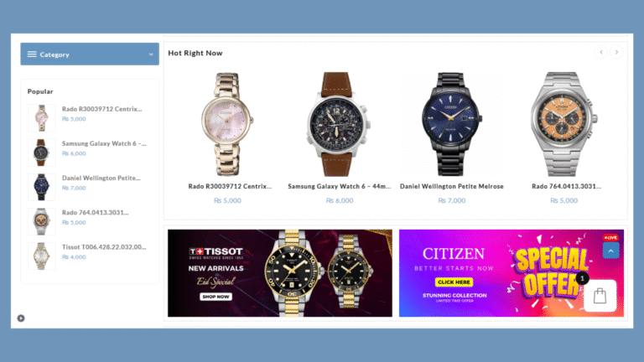Click the hamburger menu icon beside Category
This screenshot has height=362, width=644.
[32, 54]
